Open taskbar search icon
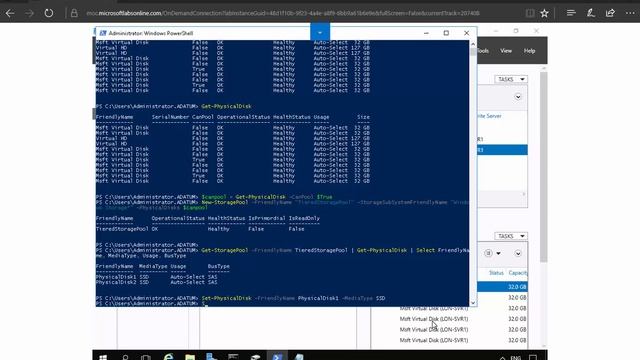Screen dimensions: 640x360 tap(125, 357)
